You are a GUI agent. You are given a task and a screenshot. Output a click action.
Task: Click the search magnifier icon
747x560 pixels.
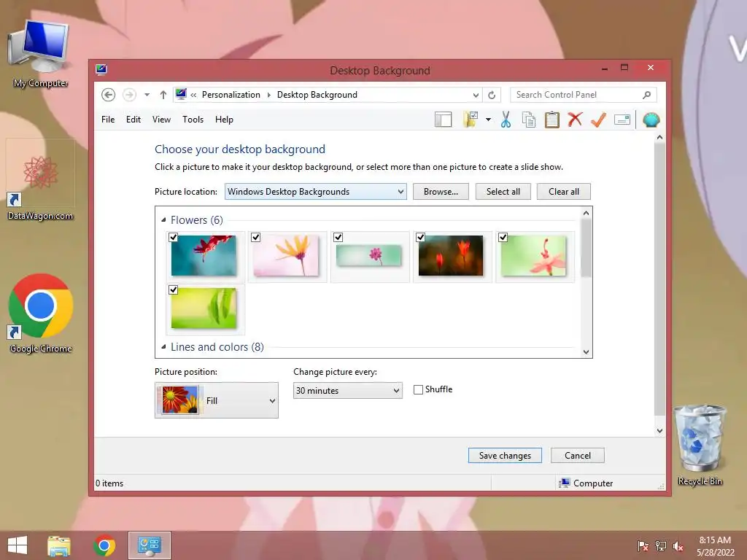click(x=646, y=95)
